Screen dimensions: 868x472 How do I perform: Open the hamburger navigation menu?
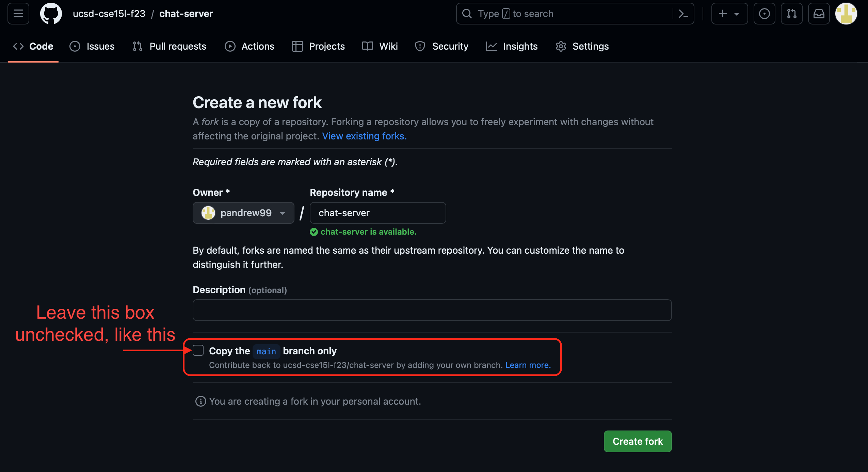click(18, 14)
